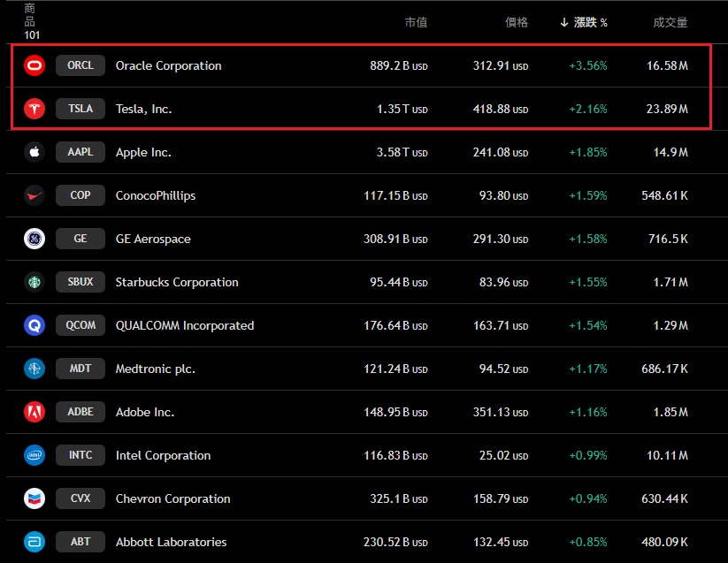The image size is (728, 563).
Task: Click the ConocoPhillips logo icon
Action: (x=34, y=195)
